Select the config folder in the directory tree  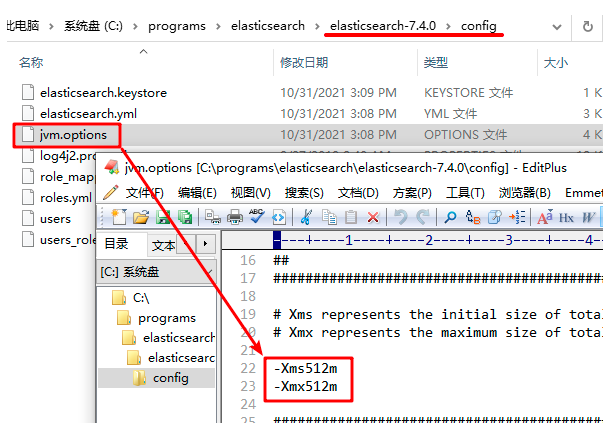tap(171, 378)
